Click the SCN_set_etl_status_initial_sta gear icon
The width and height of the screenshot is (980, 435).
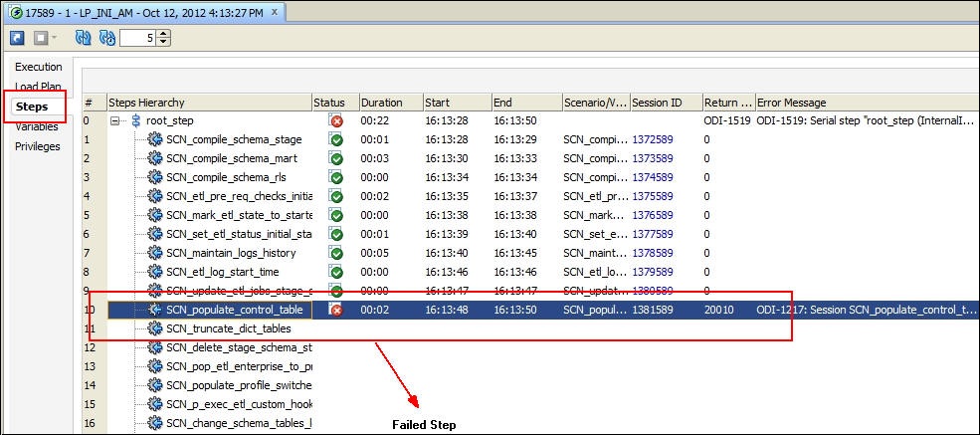[155, 234]
